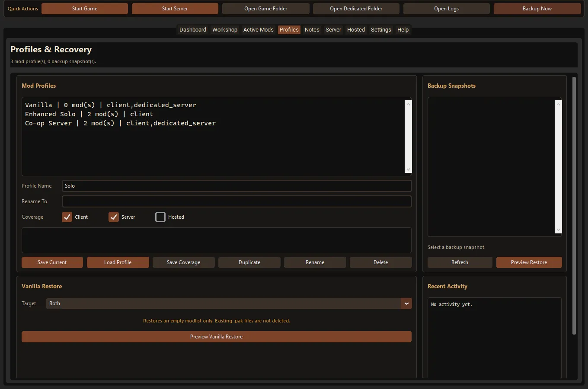This screenshot has height=389, width=588.
Task: Enable the Hosted coverage checkbox
Action: (x=160, y=217)
